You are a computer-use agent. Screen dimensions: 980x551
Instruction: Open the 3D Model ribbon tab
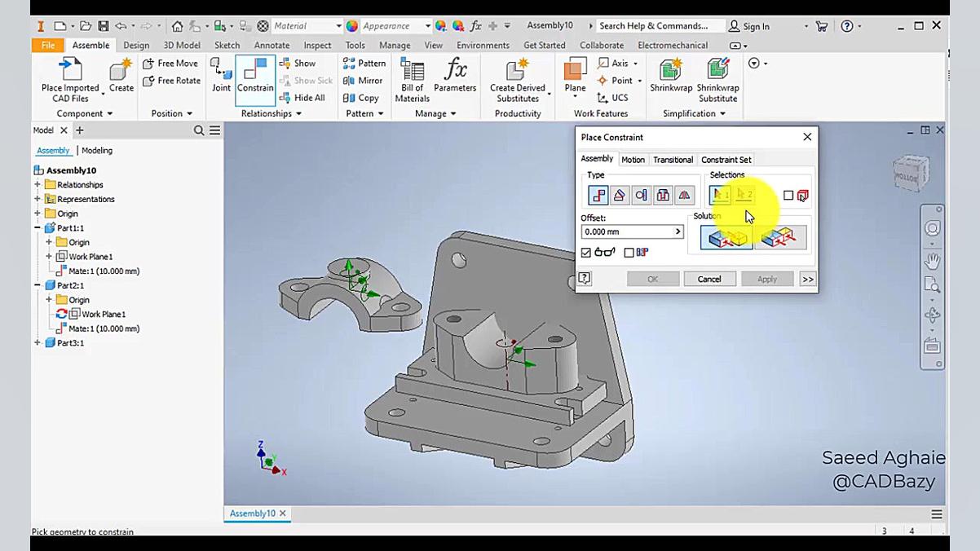click(x=182, y=46)
